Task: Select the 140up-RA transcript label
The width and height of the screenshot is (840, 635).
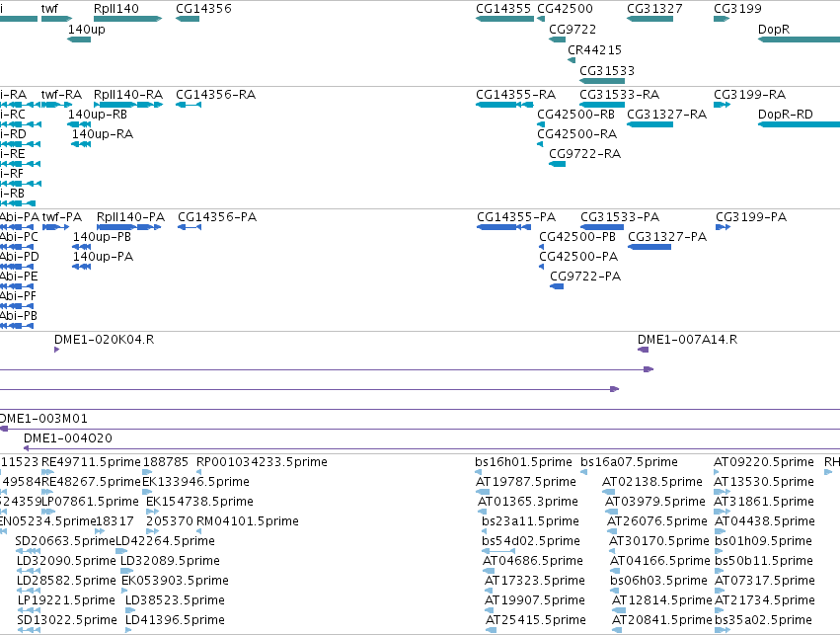Action: [x=103, y=134]
